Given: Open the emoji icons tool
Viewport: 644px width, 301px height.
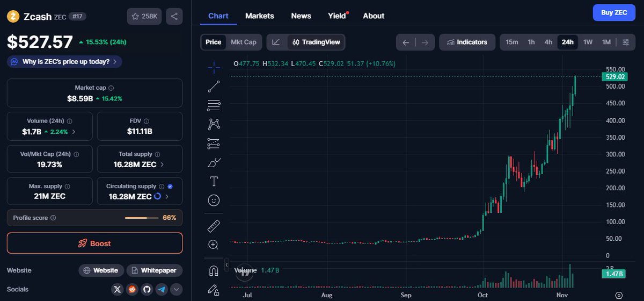Looking at the screenshot, I should click(214, 200).
